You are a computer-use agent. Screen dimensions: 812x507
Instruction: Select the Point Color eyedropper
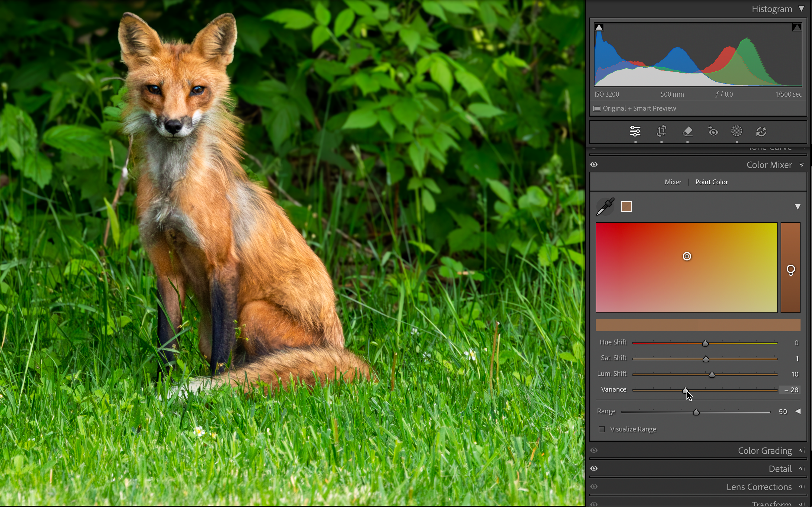605,206
